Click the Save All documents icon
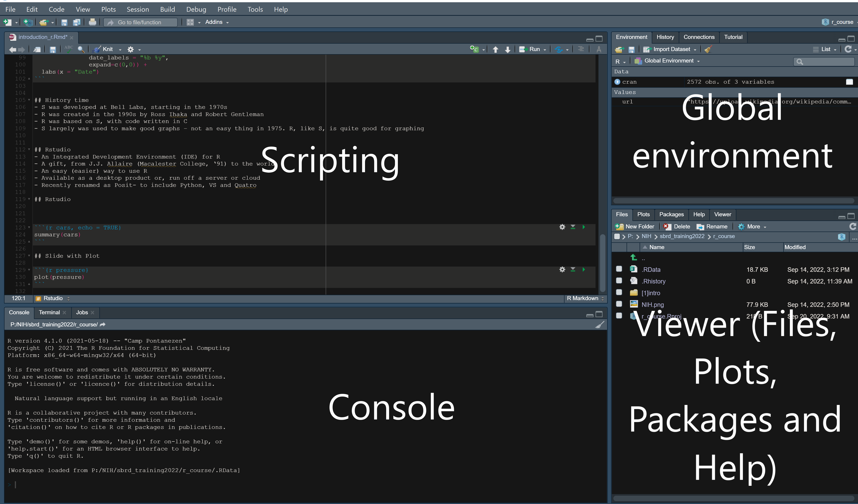The image size is (858, 504). [76, 22]
